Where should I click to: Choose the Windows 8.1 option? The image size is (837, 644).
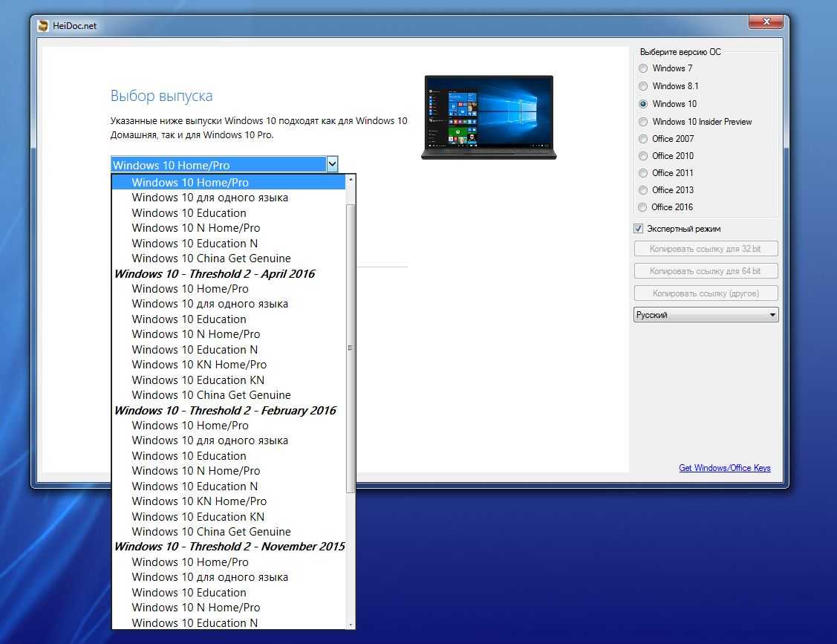pyautogui.click(x=643, y=86)
